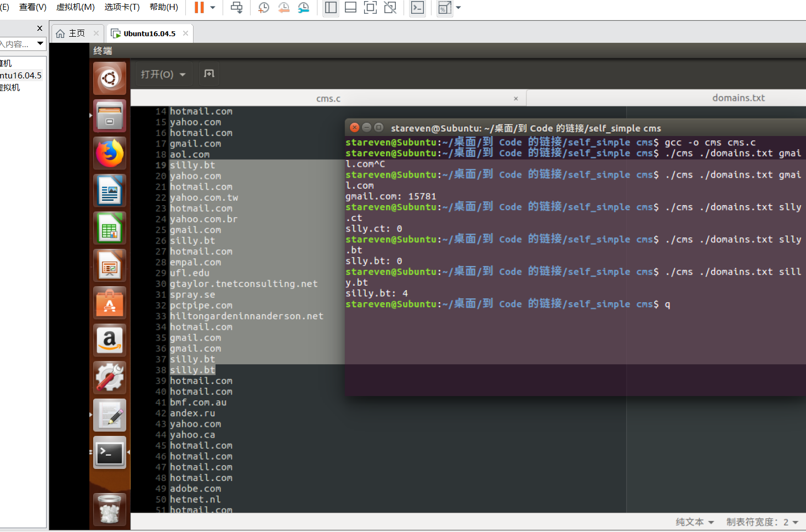This screenshot has height=532, width=806.
Task: Toggle the library sidebar view icon
Action: pos(331,8)
